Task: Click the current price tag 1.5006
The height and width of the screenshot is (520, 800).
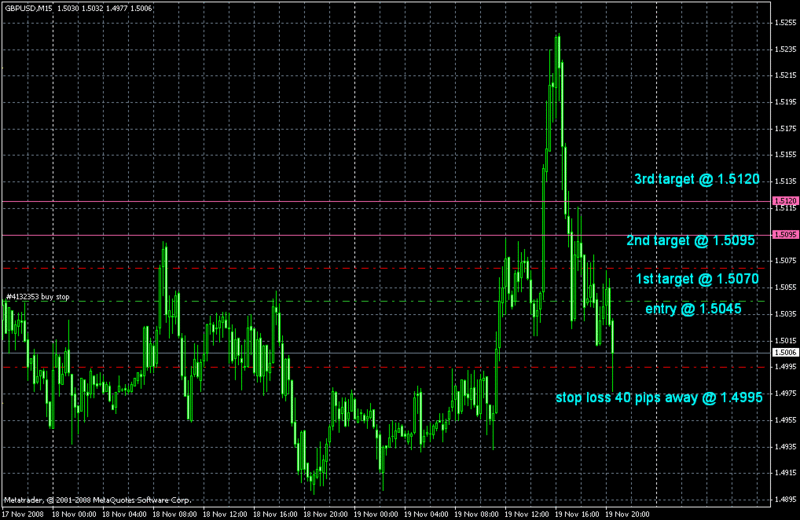Action: [785, 353]
